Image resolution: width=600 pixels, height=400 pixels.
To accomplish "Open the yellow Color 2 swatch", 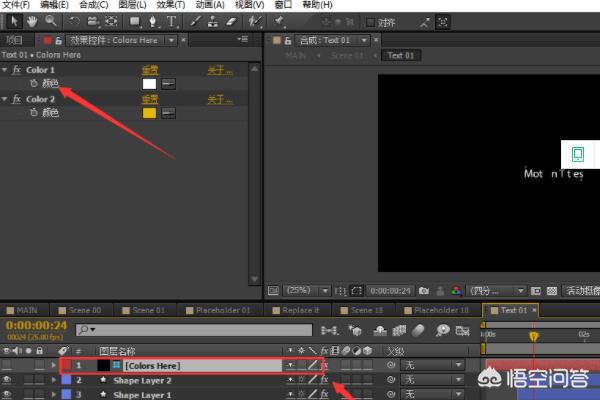I will coord(149,113).
